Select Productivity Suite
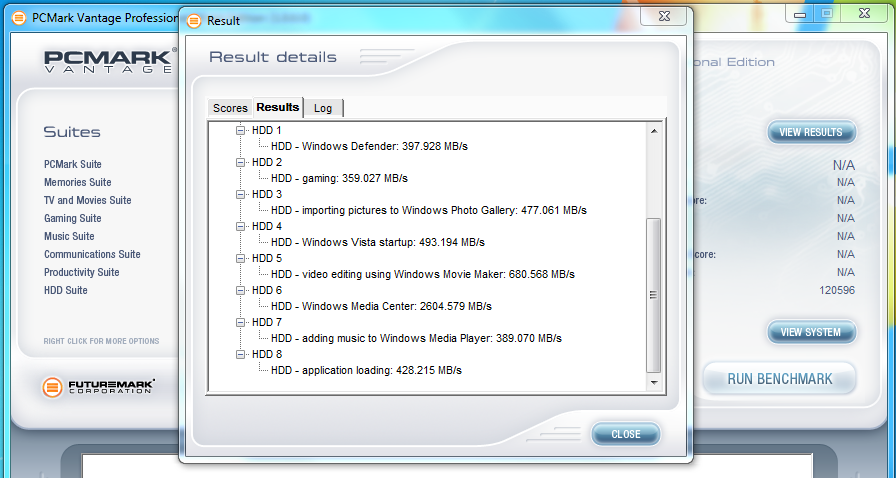Screen dimensions: 896x478 [82, 272]
